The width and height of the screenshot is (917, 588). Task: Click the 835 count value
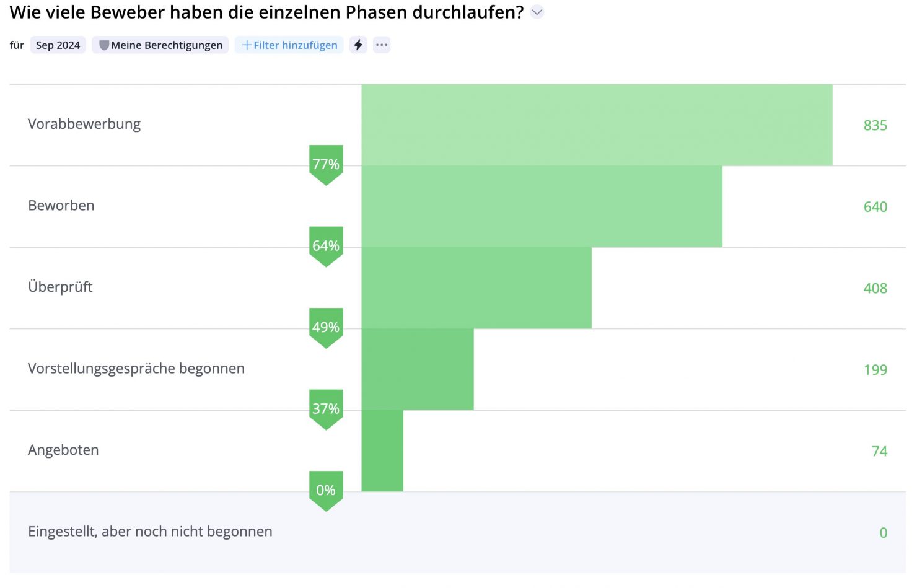point(875,125)
